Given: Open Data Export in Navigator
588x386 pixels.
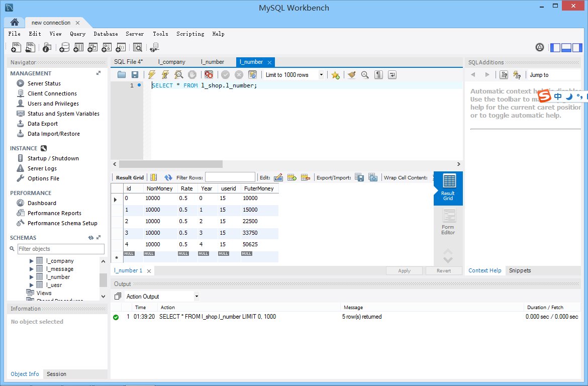Looking at the screenshot, I should [x=42, y=124].
